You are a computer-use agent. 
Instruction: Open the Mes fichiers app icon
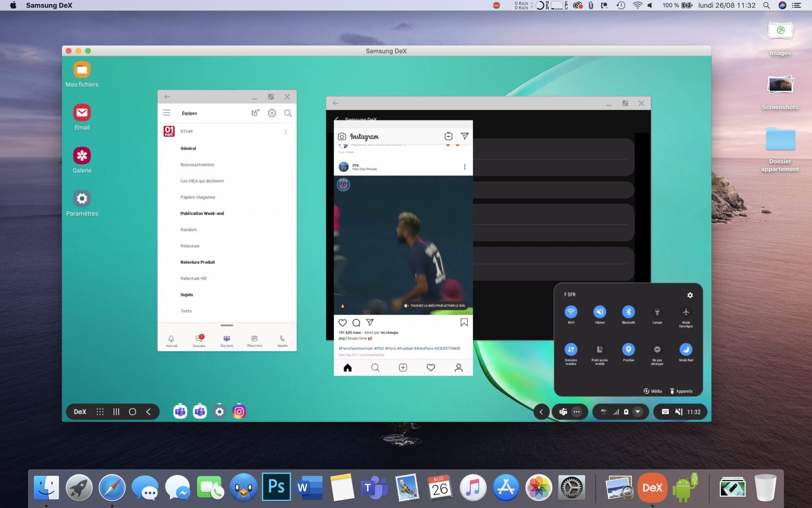tap(82, 69)
